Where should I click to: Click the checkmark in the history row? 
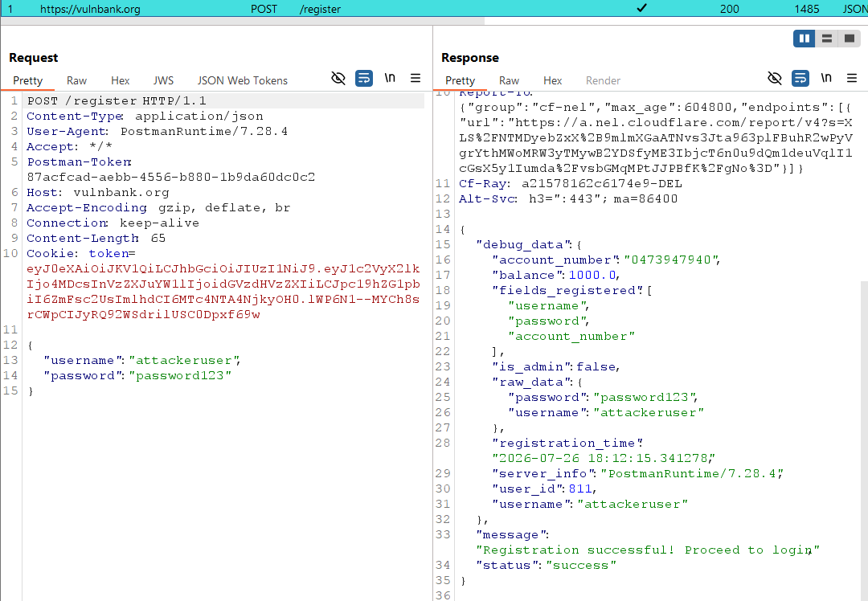pos(641,8)
